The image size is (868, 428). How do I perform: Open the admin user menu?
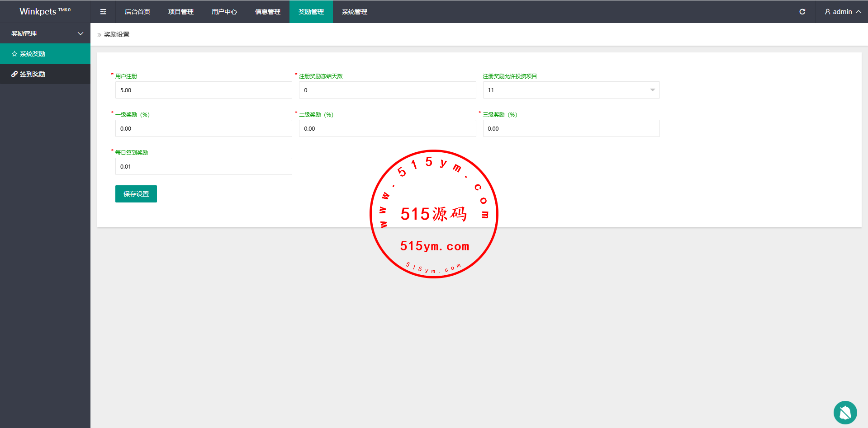(x=842, y=12)
